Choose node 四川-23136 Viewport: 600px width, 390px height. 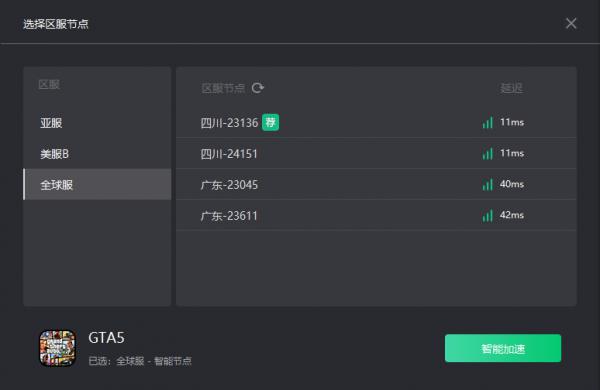coord(376,122)
